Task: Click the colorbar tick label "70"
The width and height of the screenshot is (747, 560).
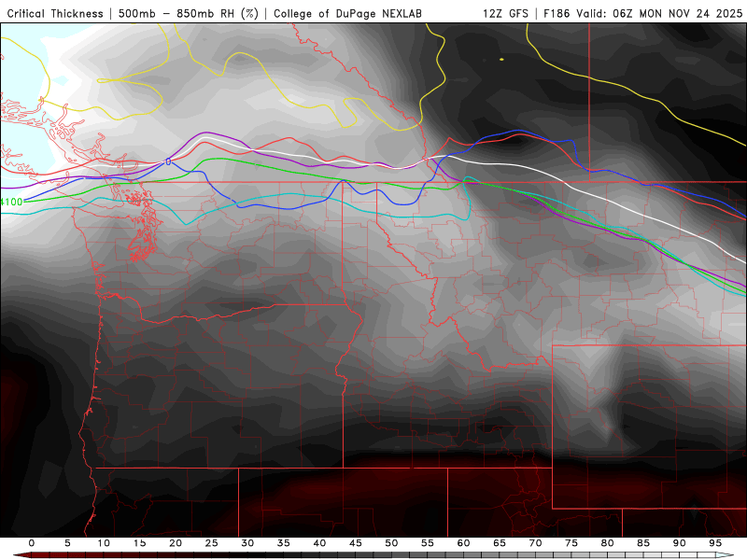Action: point(535,543)
